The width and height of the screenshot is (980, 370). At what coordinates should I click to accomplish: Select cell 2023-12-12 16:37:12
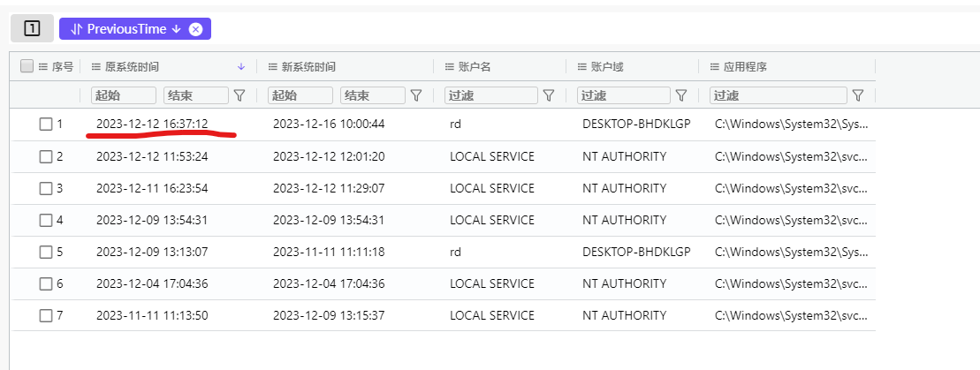(152, 125)
